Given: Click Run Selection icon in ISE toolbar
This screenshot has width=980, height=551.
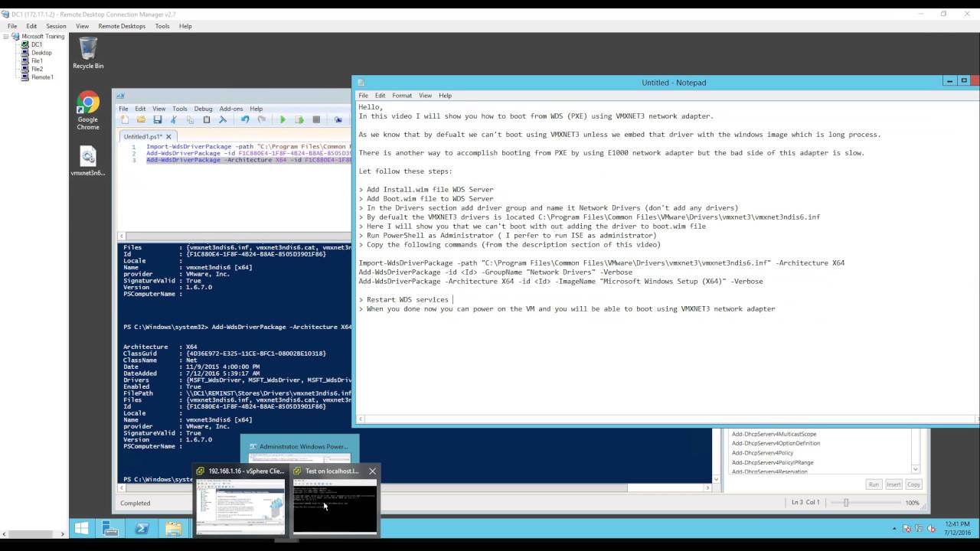Looking at the screenshot, I should [x=299, y=120].
